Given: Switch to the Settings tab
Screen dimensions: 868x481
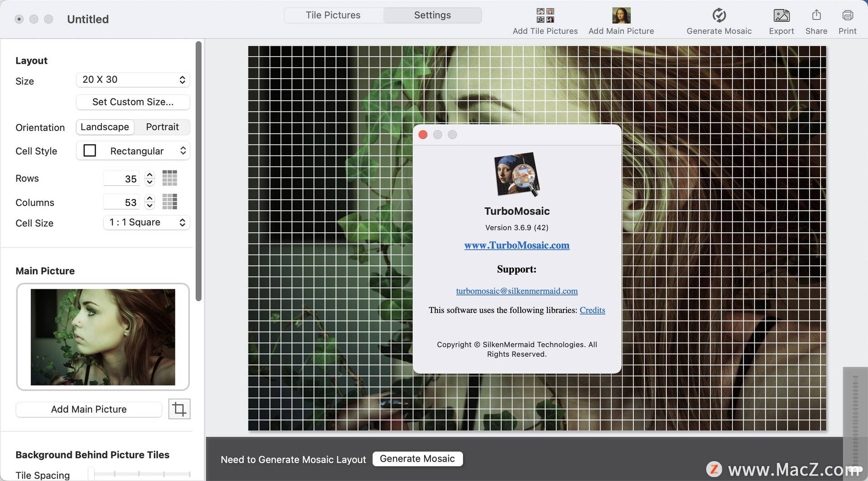Looking at the screenshot, I should (x=432, y=15).
